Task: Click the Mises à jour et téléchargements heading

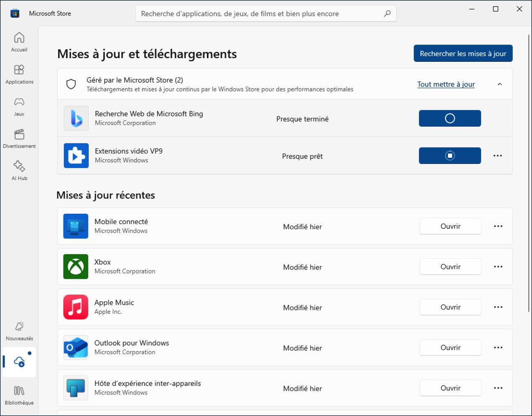Action: 147,54
